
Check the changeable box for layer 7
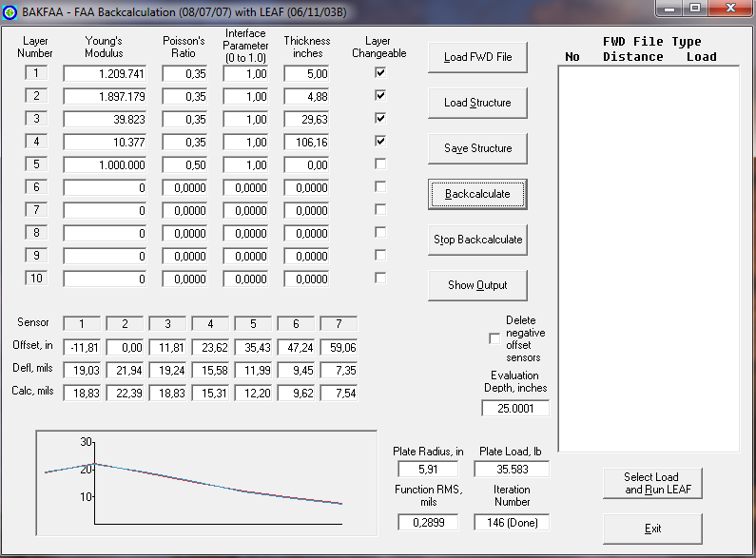[380, 210]
